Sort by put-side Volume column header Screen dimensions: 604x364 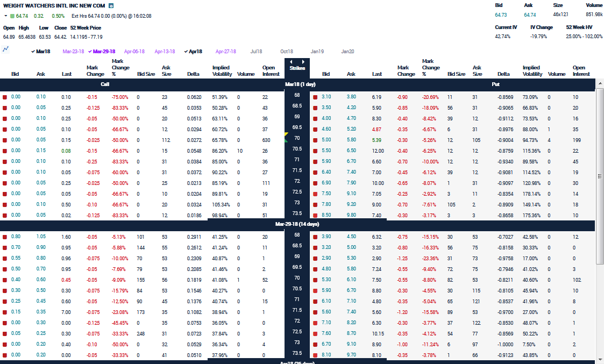tap(557, 74)
